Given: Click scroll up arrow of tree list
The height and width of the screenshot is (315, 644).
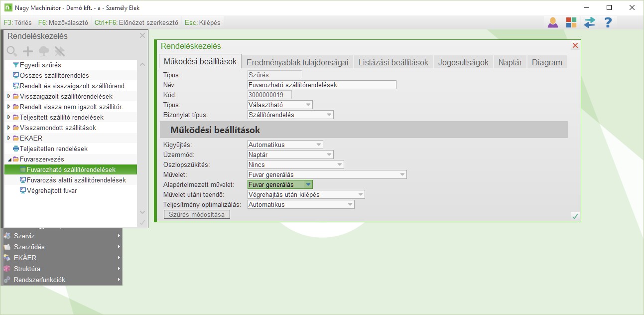Looking at the screenshot, I should pyautogui.click(x=142, y=65).
